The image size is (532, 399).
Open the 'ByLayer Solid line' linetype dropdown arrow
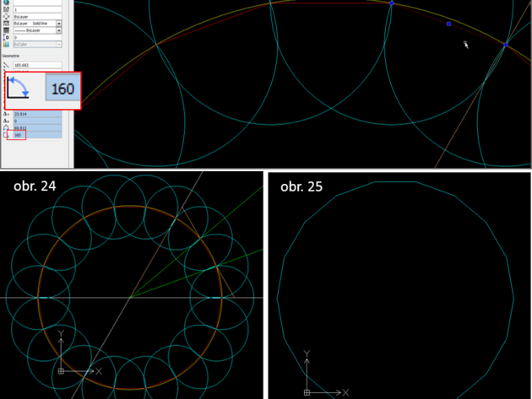point(59,24)
